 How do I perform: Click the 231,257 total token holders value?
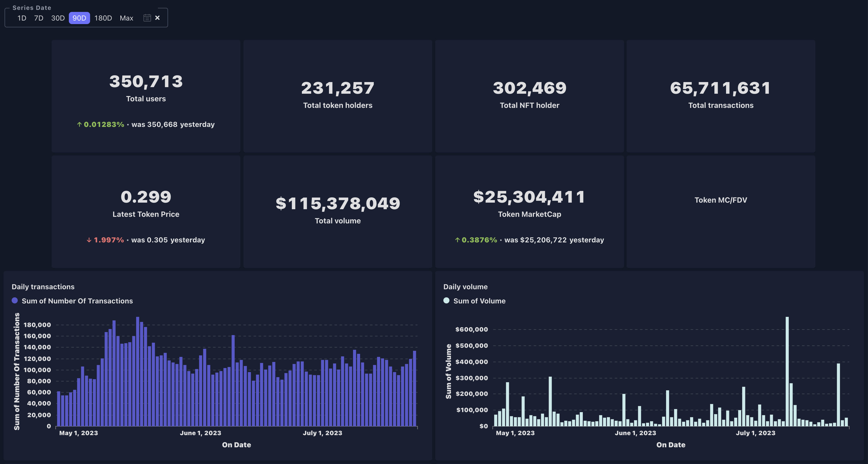pos(338,88)
